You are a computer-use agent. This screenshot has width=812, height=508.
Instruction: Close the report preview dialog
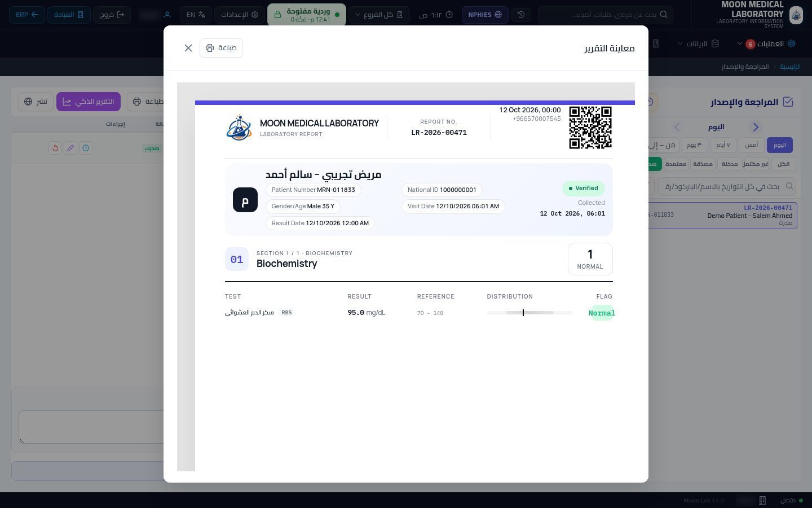[188, 48]
